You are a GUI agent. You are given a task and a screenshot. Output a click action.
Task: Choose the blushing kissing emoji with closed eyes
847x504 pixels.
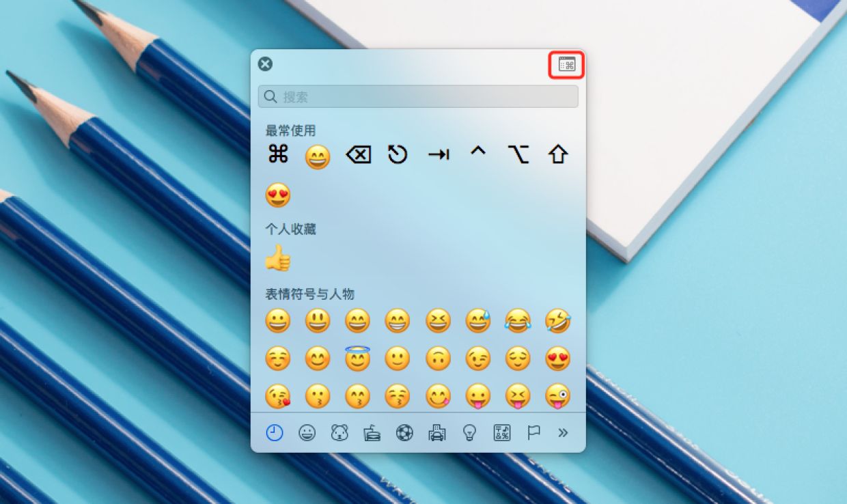coord(398,396)
